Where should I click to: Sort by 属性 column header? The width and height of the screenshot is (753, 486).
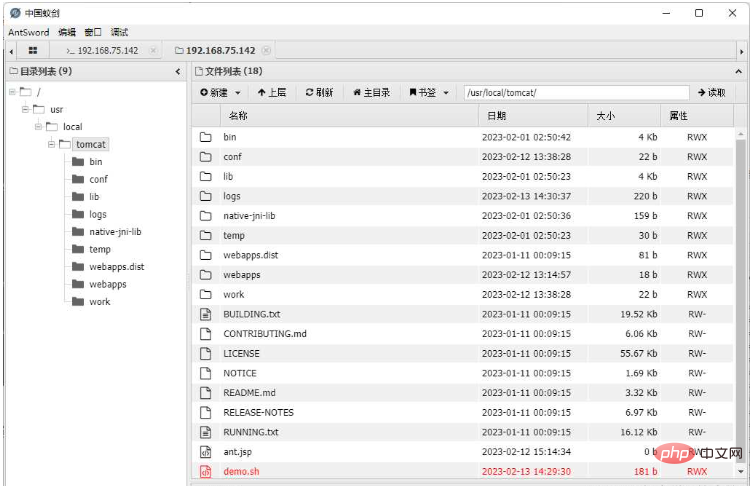(697, 116)
